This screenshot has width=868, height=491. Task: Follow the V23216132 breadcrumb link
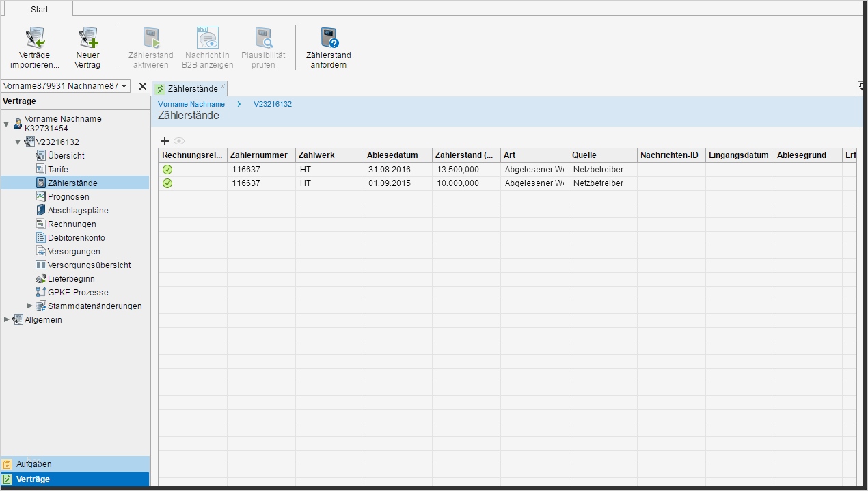click(273, 104)
